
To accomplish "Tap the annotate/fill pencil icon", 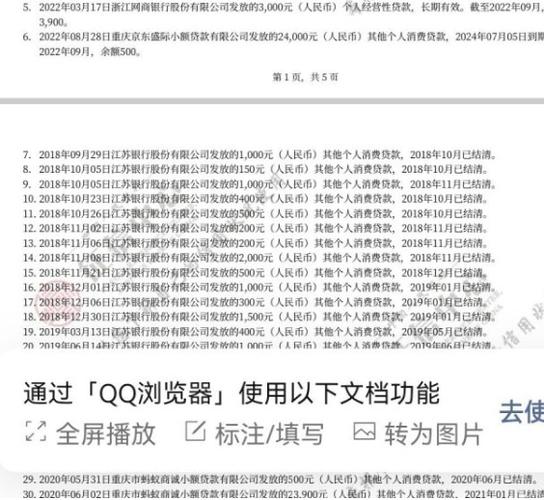I will pos(195,431).
